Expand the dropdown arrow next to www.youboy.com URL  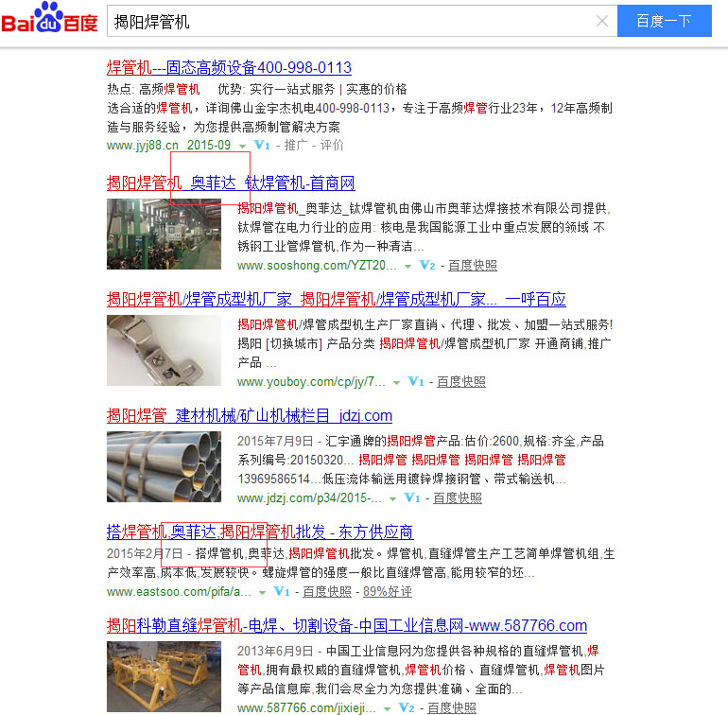(396, 382)
